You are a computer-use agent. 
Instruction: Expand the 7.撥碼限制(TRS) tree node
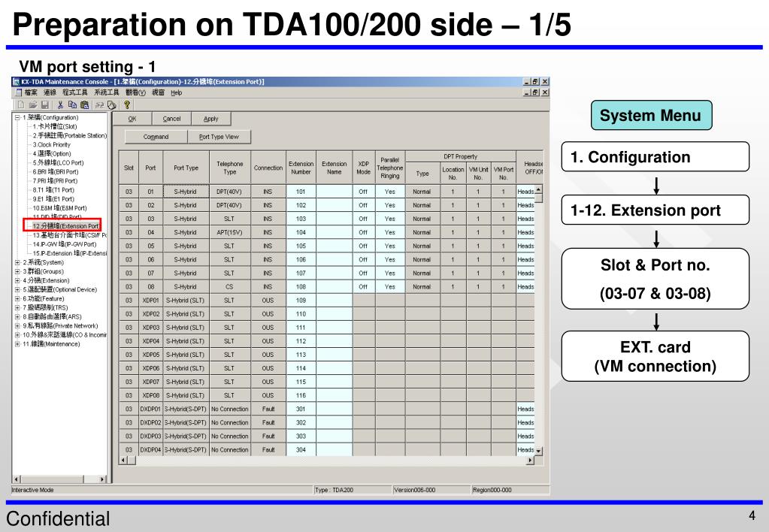pos(17,307)
